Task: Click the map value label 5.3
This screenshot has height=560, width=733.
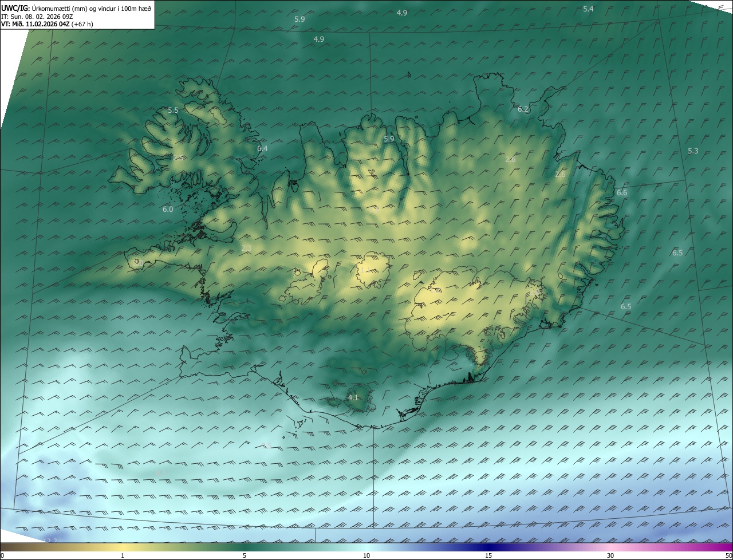Action: pyautogui.click(x=693, y=151)
